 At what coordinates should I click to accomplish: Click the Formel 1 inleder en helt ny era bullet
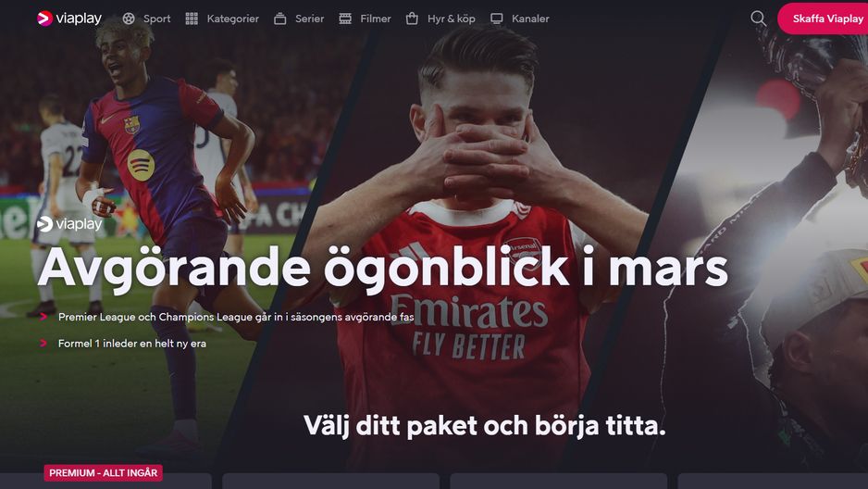tap(131, 344)
